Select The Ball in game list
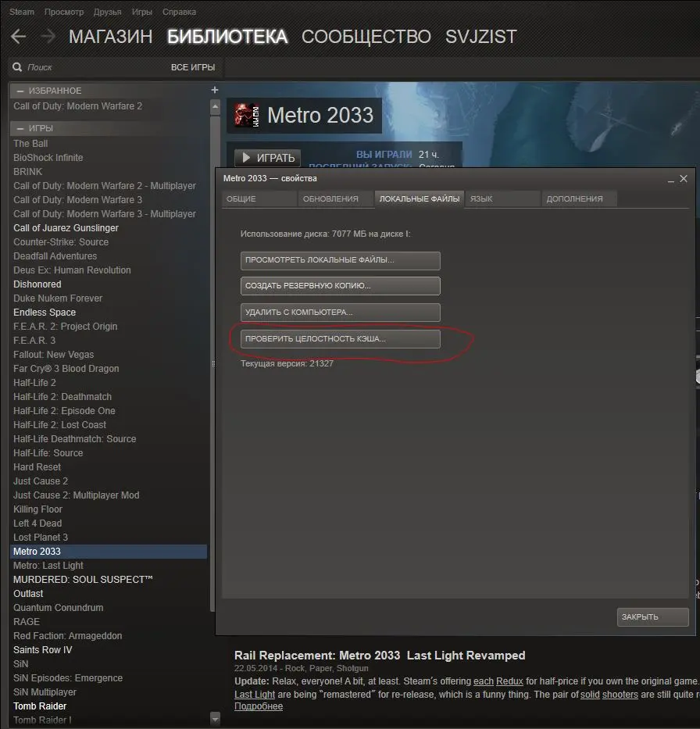The height and width of the screenshot is (729, 700). tap(30, 144)
